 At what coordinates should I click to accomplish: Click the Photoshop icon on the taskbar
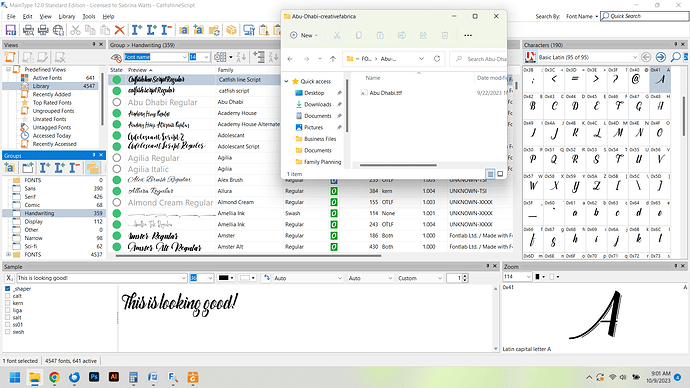pos(94,377)
